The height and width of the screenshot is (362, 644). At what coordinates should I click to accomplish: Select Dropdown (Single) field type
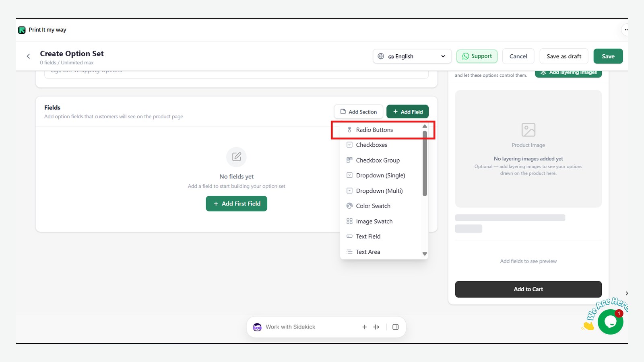click(381, 175)
